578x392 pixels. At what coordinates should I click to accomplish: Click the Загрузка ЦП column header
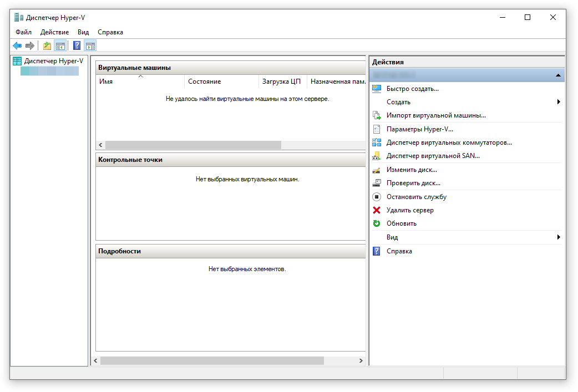pos(283,82)
